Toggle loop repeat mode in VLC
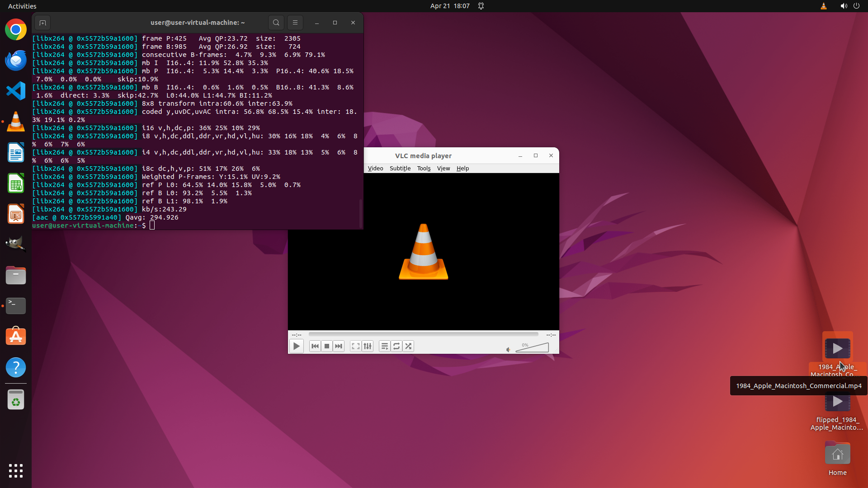The image size is (868, 488). [396, 346]
